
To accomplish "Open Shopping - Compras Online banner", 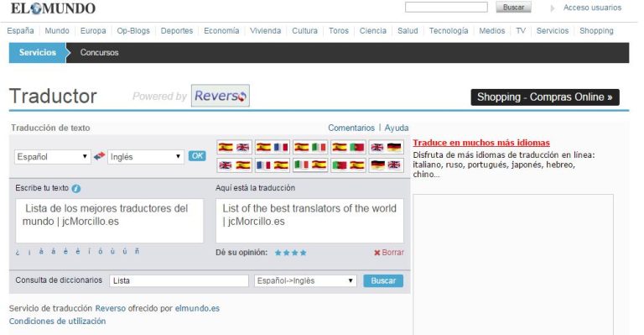I will pos(545,97).
